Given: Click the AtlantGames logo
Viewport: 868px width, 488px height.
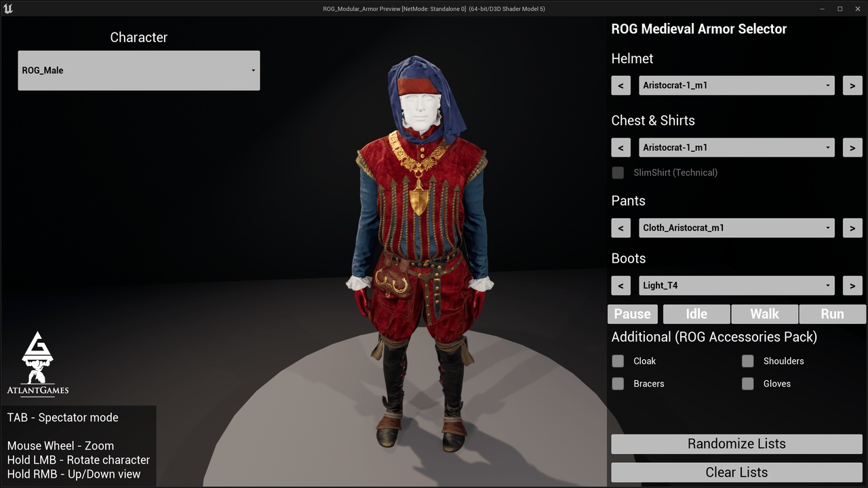Looking at the screenshot, I should click(38, 363).
